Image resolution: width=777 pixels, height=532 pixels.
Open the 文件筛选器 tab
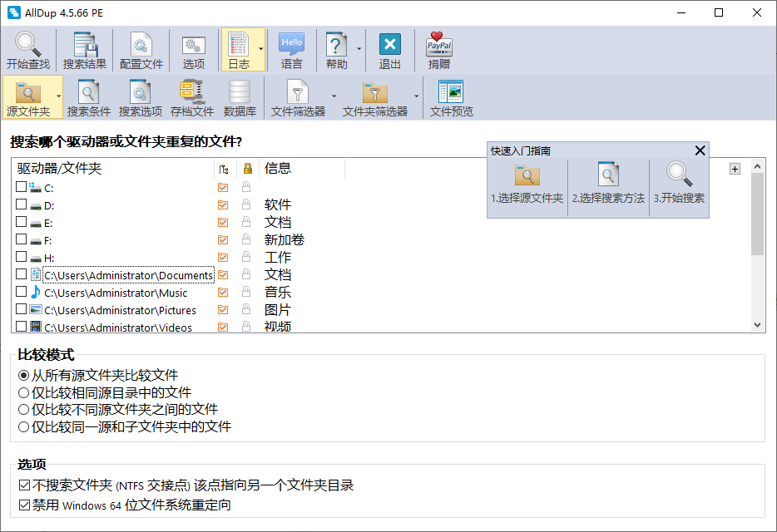pyautogui.click(x=298, y=97)
